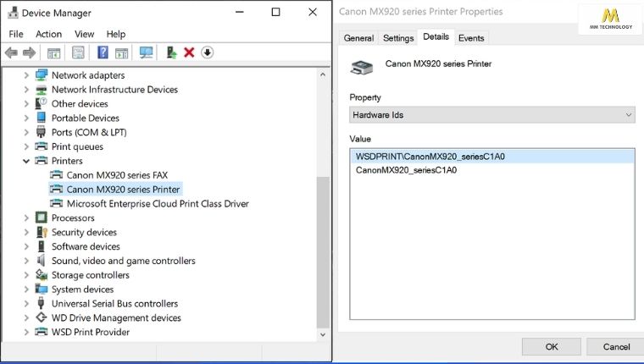The image size is (644, 364).
Task: Click the System devices icon
Action: pyautogui.click(x=41, y=289)
